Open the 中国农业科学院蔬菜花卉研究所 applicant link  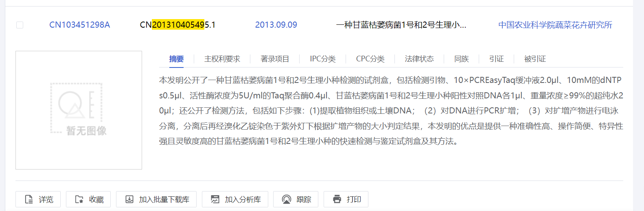coord(555,25)
